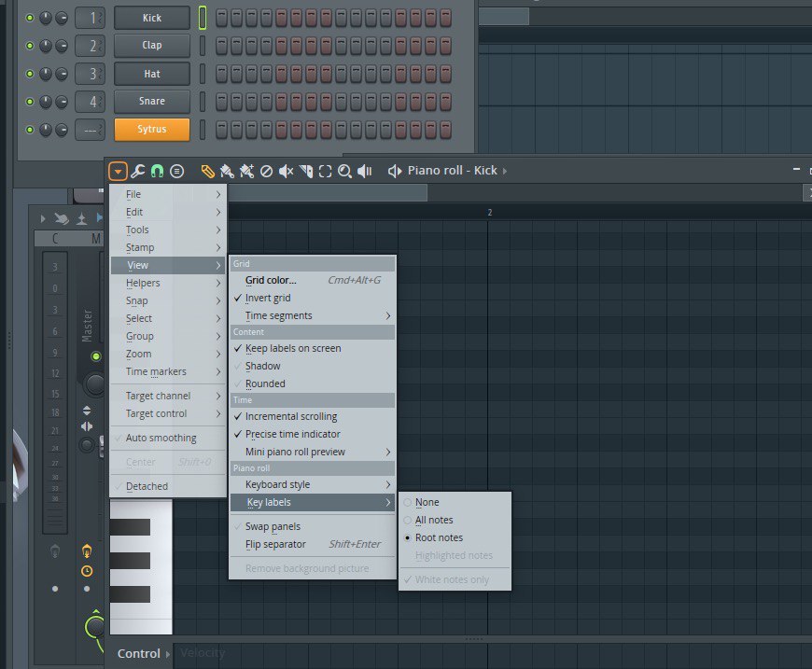This screenshot has height=669, width=812.
Task: Toggle Keep labels on screen
Action: click(x=313, y=348)
